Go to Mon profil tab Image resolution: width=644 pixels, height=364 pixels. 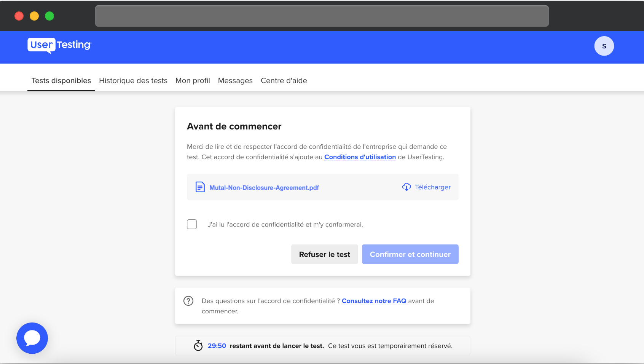pyautogui.click(x=193, y=81)
